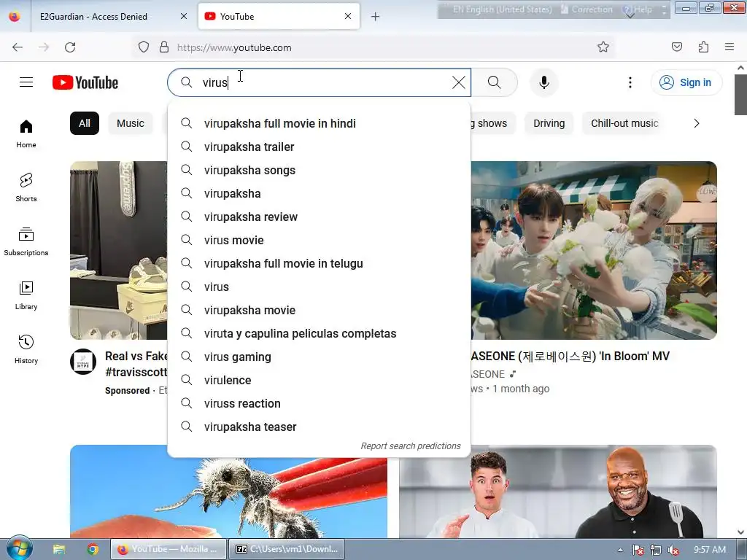Bookmark this page with the star

point(603,47)
